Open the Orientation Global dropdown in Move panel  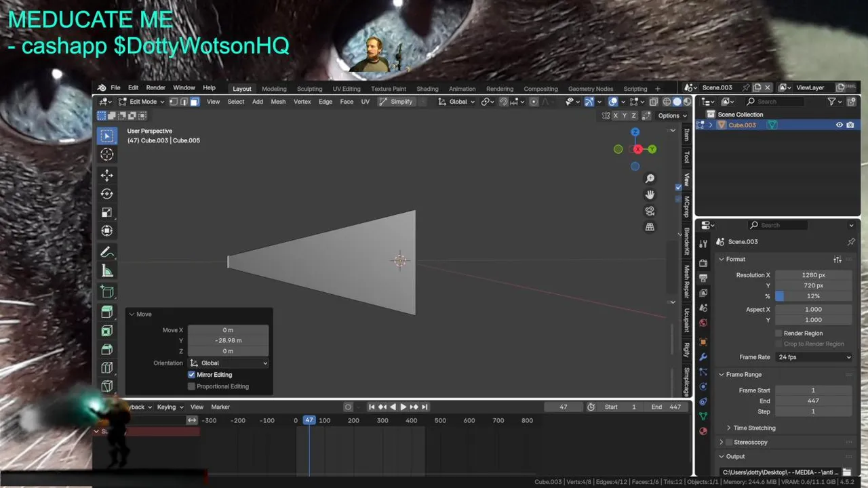(229, 363)
